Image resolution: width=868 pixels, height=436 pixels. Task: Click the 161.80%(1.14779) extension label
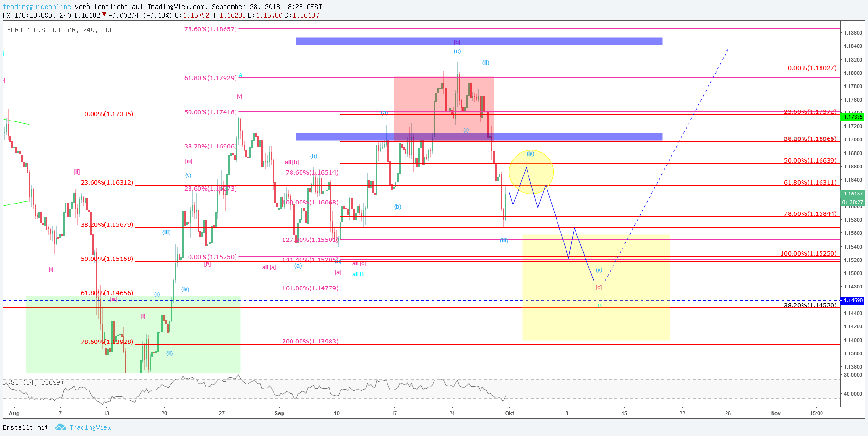click(x=310, y=288)
